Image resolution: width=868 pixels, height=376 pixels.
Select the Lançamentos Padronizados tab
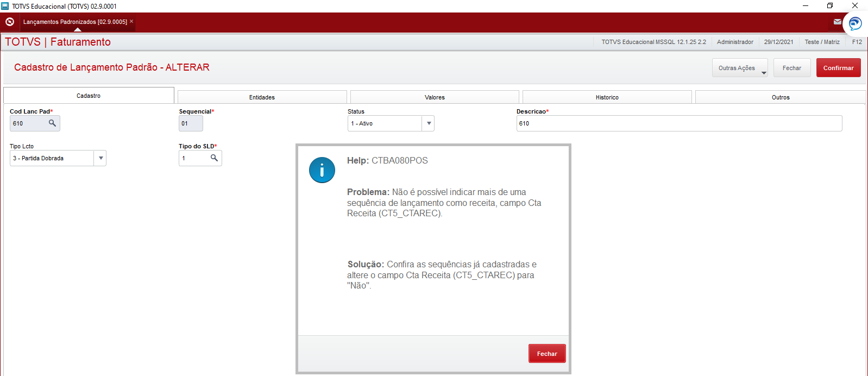75,22
